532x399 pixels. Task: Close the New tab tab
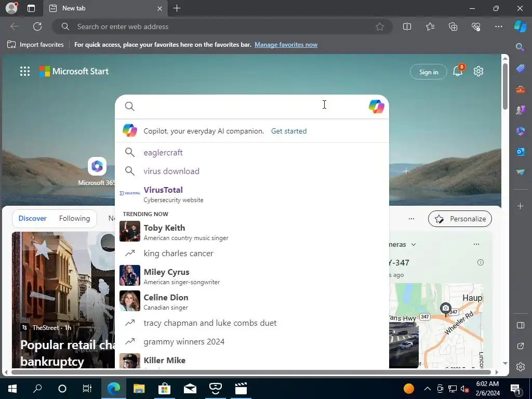pos(159,8)
